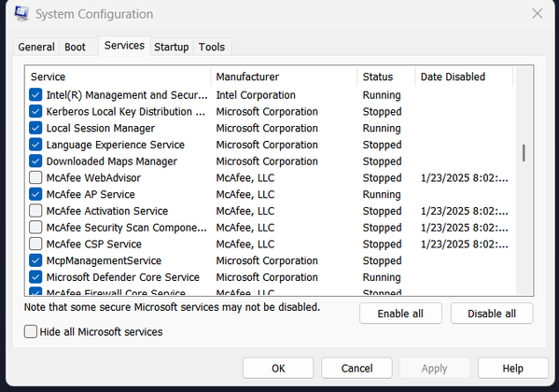Uncheck Intel(R) Management and Security service
This screenshot has height=392, width=559.
coord(35,95)
